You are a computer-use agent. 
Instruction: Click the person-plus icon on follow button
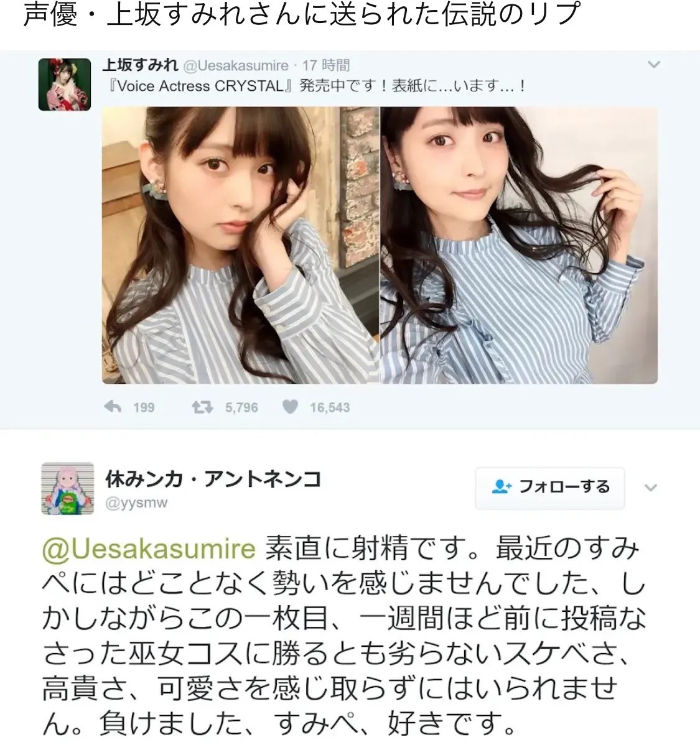(502, 487)
